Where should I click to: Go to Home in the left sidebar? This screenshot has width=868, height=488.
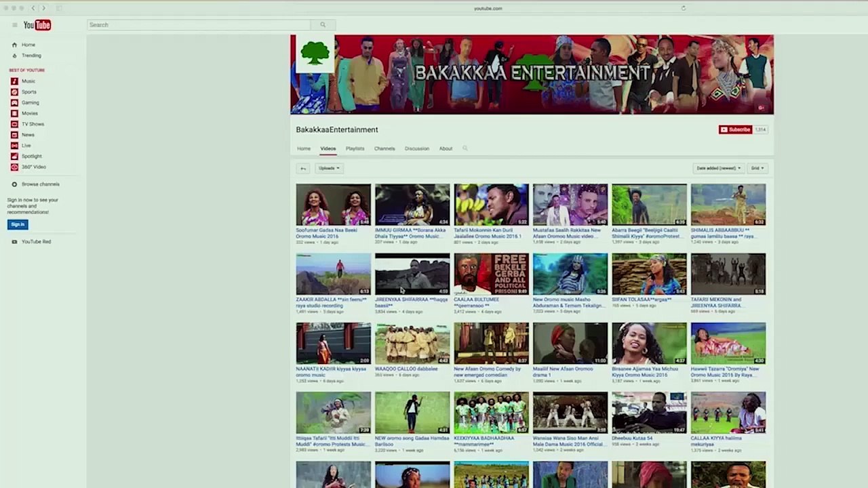pos(28,45)
